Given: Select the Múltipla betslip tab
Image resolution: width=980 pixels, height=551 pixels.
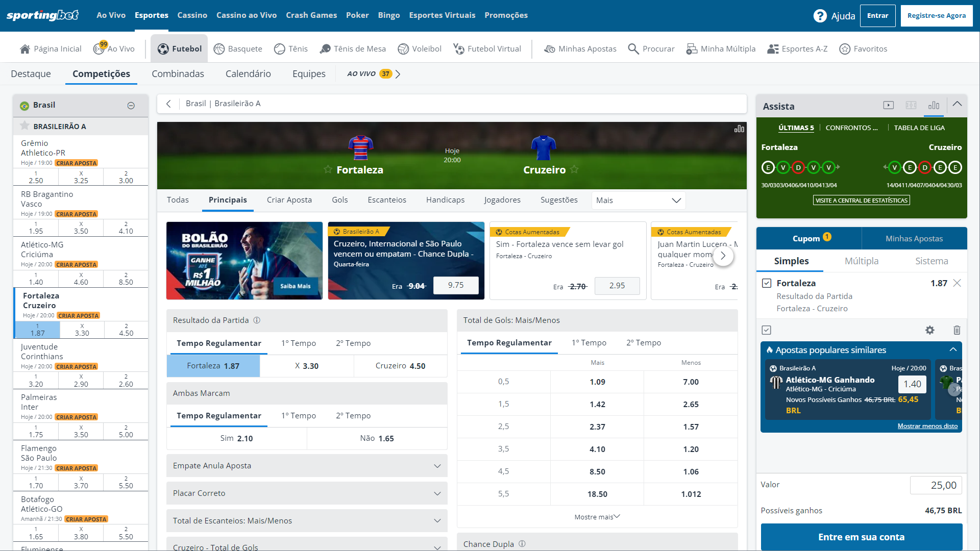Looking at the screenshot, I should pos(862,261).
